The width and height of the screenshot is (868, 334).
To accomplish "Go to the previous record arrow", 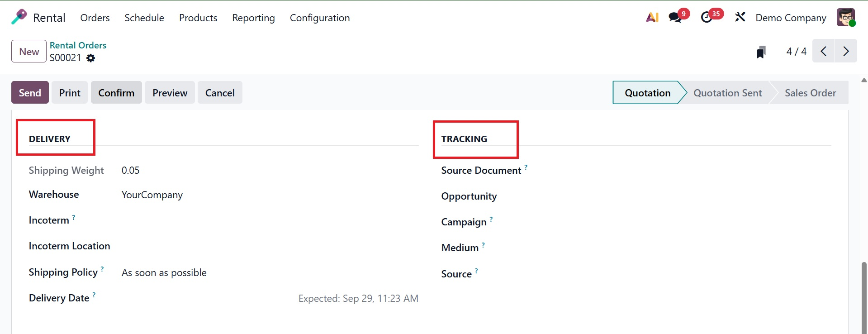I will [x=824, y=51].
